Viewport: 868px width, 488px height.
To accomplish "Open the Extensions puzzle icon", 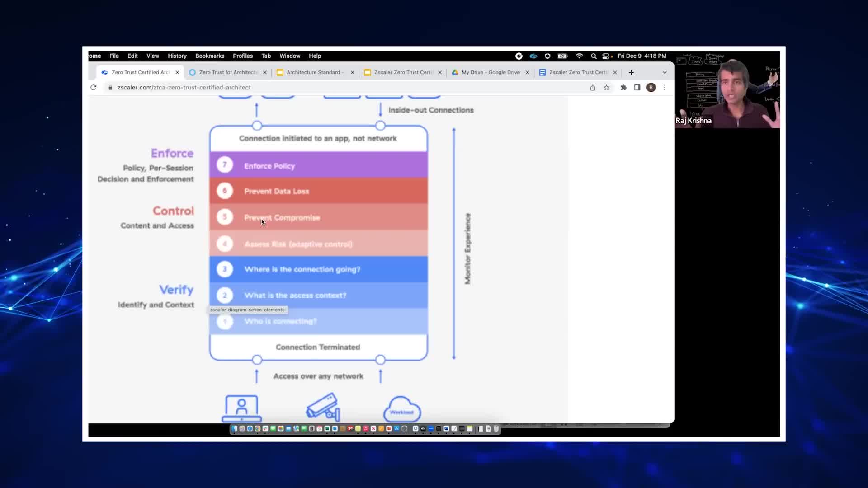I will coord(623,88).
